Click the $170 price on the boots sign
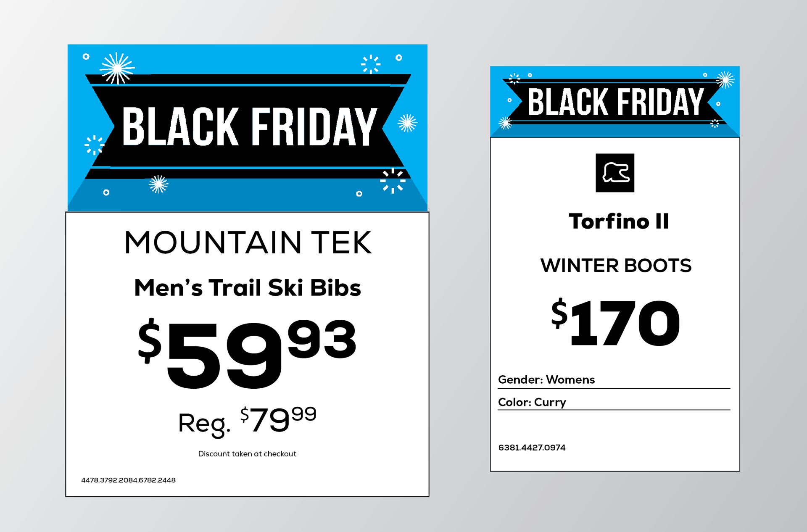 615,322
